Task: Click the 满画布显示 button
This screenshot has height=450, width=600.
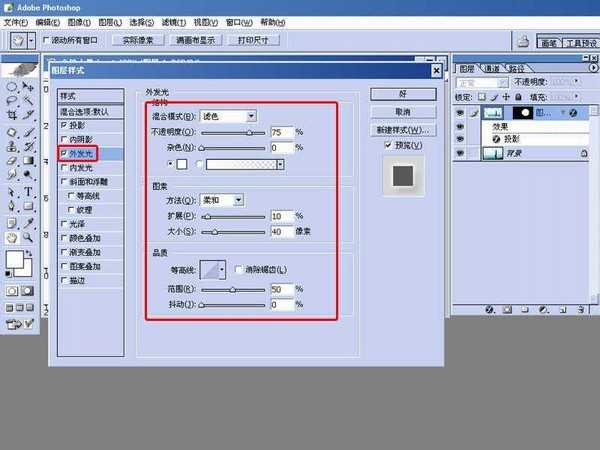Action: click(x=195, y=40)
